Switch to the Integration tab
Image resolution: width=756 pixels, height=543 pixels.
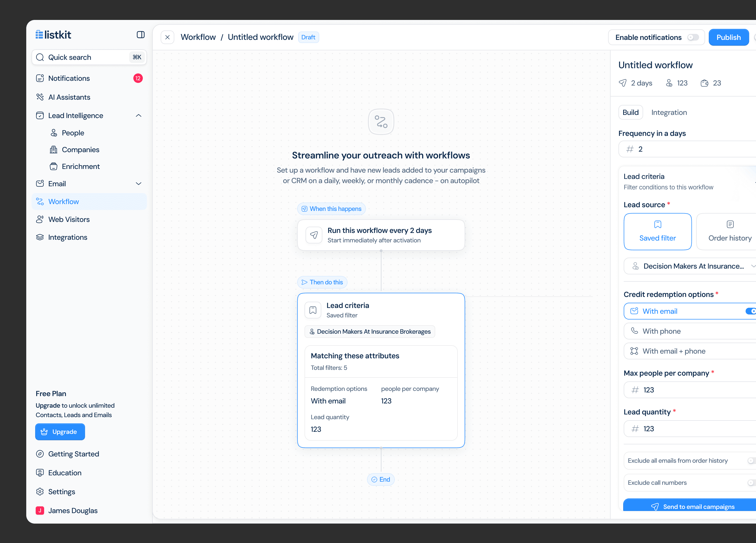(669, 112)
